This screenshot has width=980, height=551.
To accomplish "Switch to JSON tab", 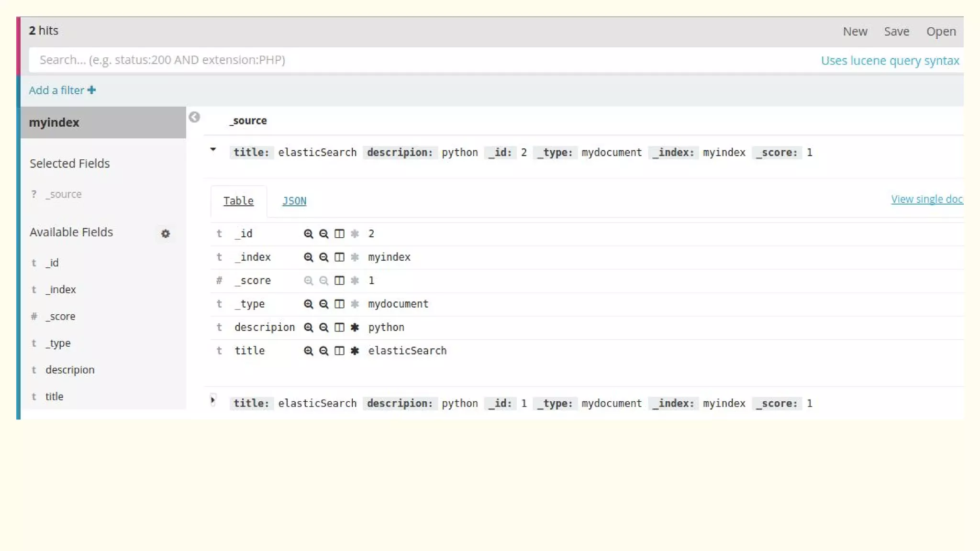I will [294, 201].
